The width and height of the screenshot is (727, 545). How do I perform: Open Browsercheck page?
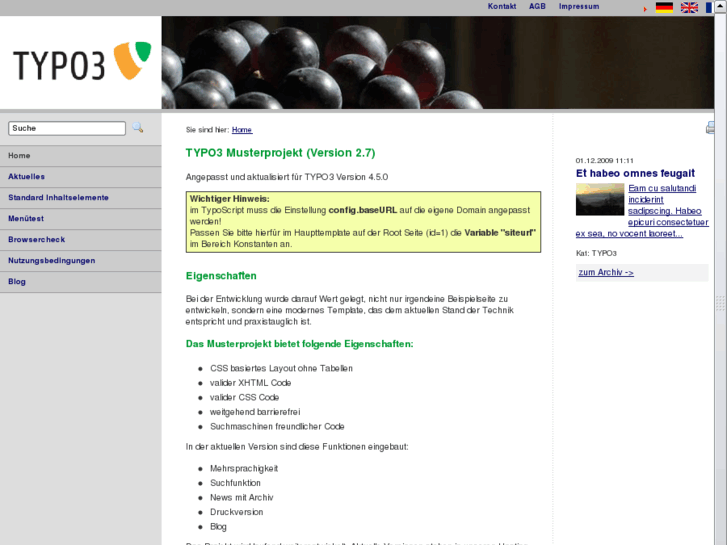pos(81,240)
